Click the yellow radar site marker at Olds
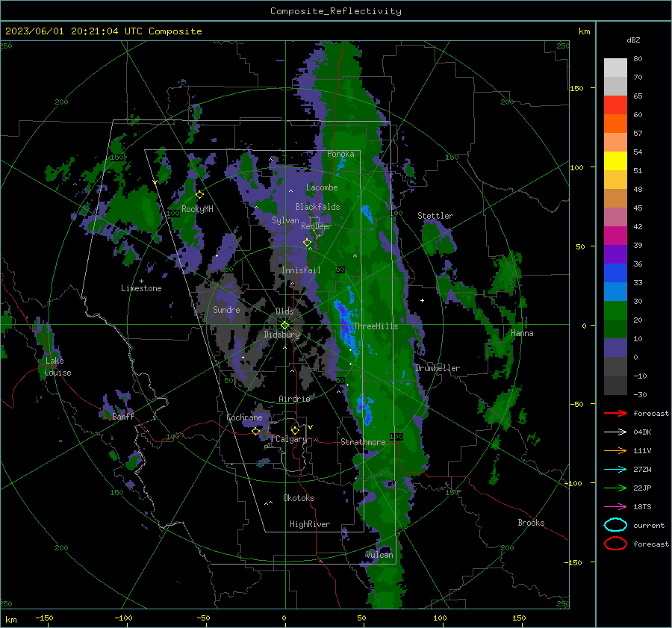The height and width of the screenshot is (628, 672). click(285, 326)
